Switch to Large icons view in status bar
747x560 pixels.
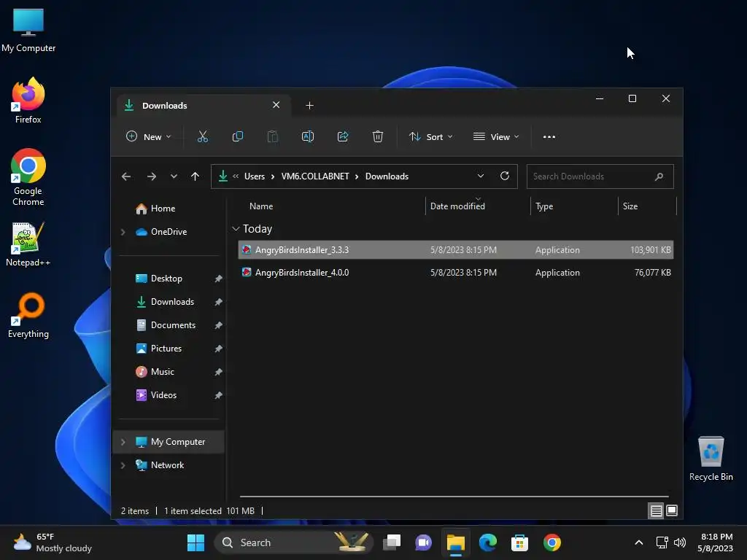coord(672,511)
